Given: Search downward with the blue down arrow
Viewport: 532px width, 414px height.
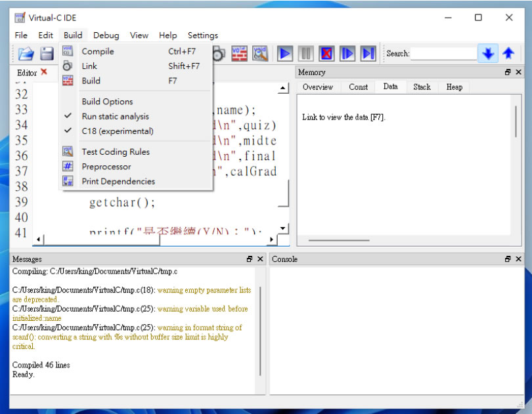Looking at the screenshot, I should pos(488,53).
